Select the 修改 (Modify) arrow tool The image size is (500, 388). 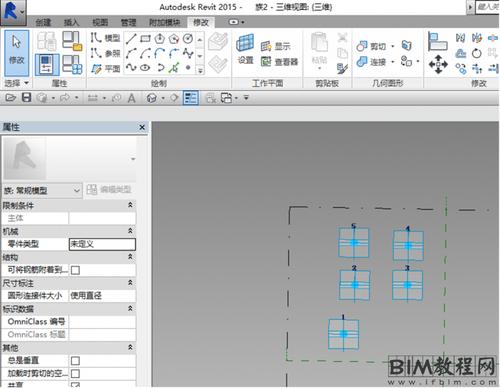pos(16,53)
